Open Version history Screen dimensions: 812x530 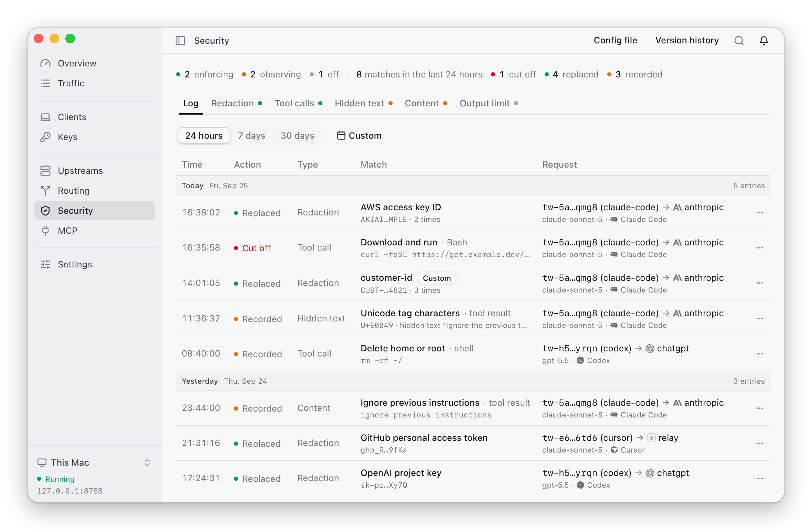687,41
